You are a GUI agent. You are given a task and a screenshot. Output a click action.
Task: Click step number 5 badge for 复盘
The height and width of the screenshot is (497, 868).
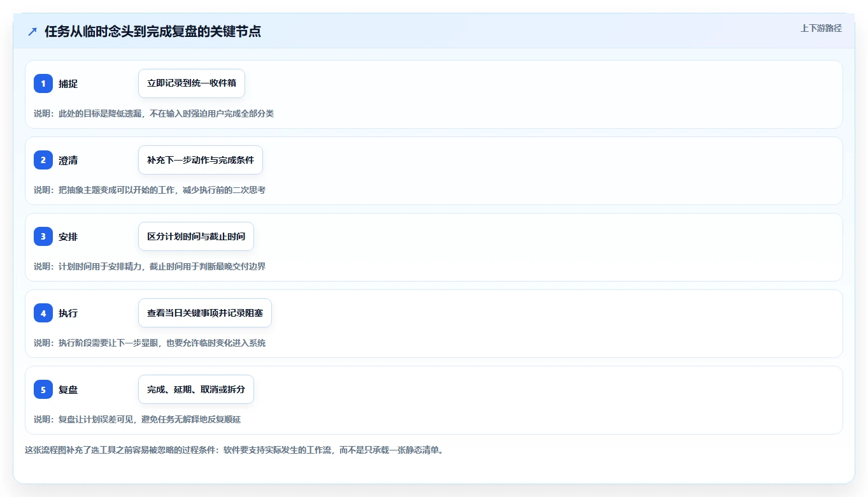[x=43, y=389]
